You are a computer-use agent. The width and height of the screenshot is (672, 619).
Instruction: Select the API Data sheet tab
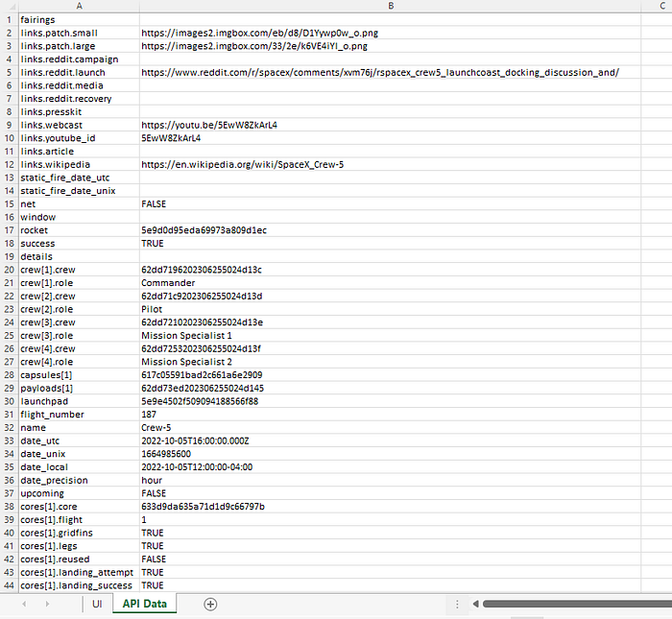pos(144,604)
